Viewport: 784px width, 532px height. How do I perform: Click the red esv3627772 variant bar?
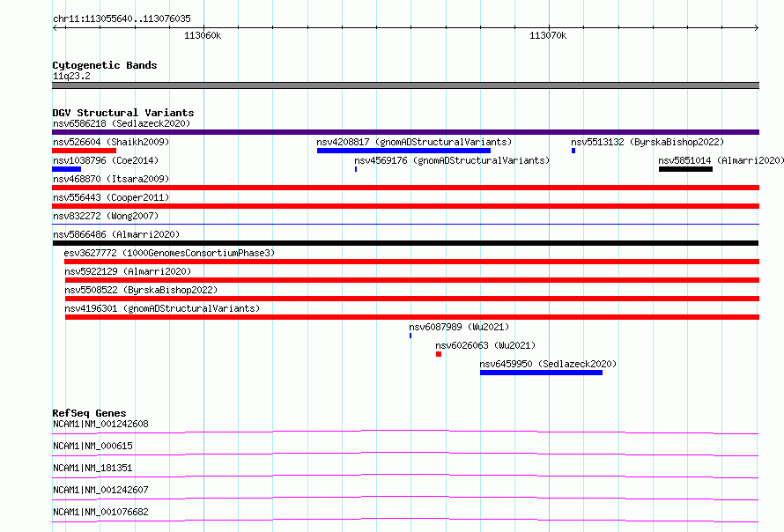pyautogui.click(x=411, y=262)
